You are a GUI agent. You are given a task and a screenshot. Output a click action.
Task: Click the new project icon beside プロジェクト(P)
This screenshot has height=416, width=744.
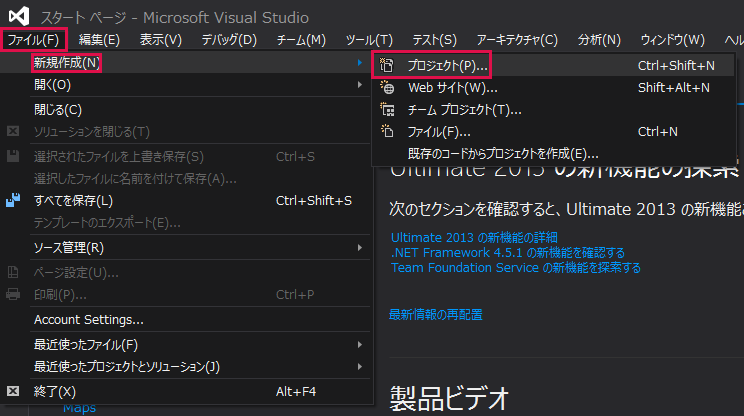click(x=387, y=65)
